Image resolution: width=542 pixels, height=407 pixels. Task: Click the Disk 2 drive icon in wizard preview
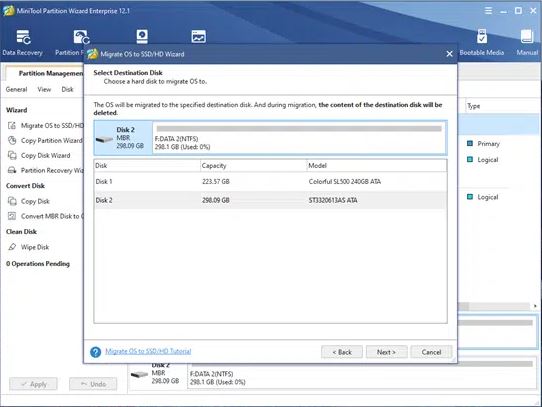tap(104, 139)
